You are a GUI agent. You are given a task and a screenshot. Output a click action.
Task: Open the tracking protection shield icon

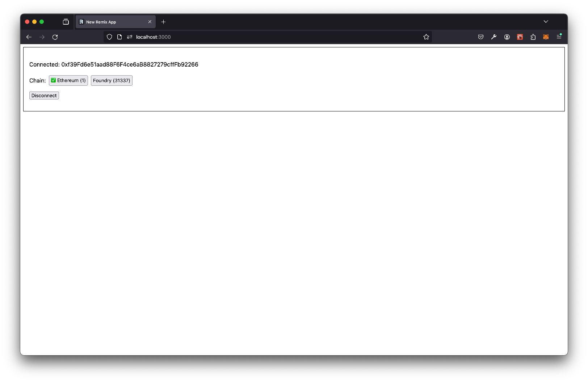click(109, 37)
